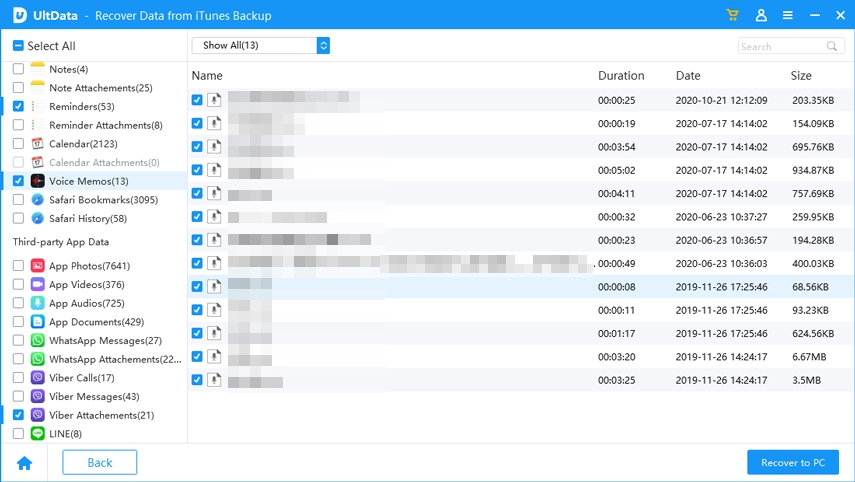This screenshot has width=855, height=482.
Task: Click the shopping cart icon in title bar
Action: pos(733,16)
